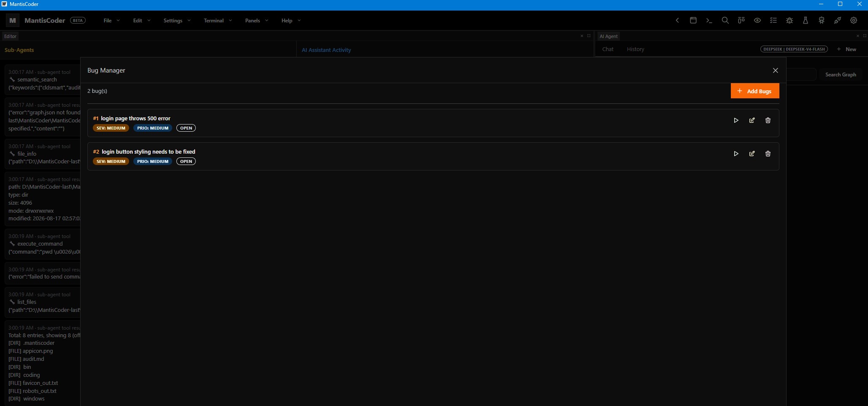Delete bug #1 login page throws 500 error
The image size is (868, 406).
tap(768, 120)
